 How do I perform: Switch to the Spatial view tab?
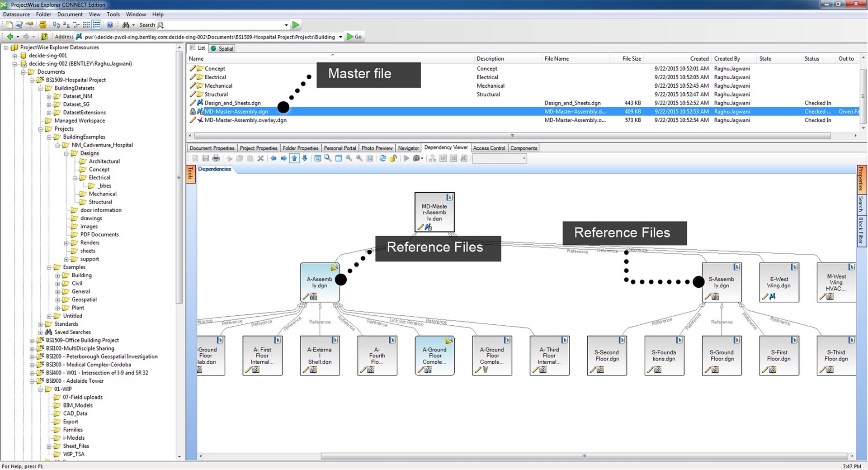(x=222, y=48)
